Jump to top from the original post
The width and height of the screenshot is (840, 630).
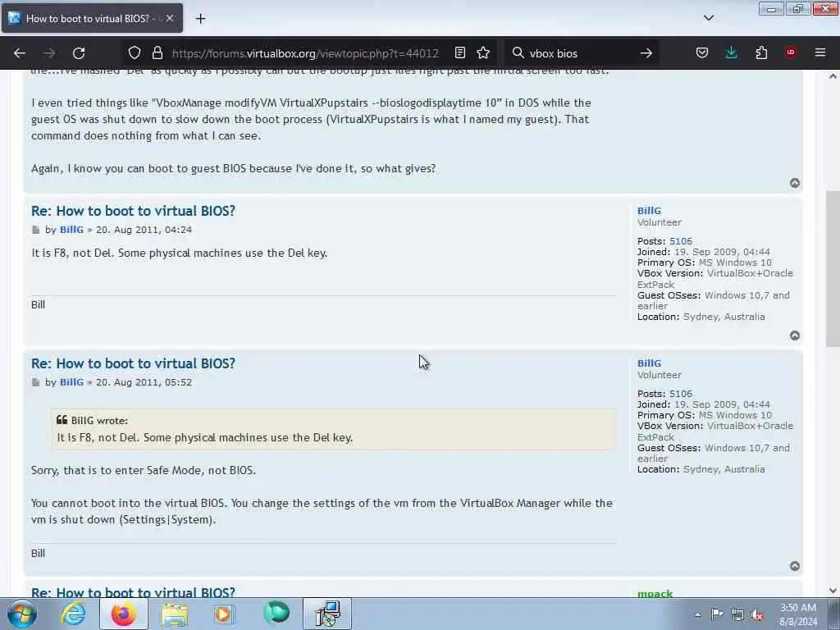pyautogui.click(x=795, y=183)
